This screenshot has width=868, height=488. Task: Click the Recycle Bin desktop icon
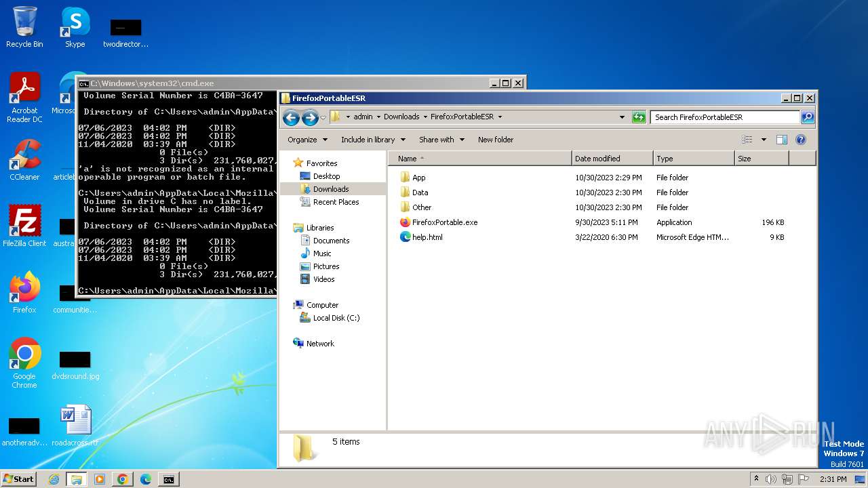[x=24, y=27]
